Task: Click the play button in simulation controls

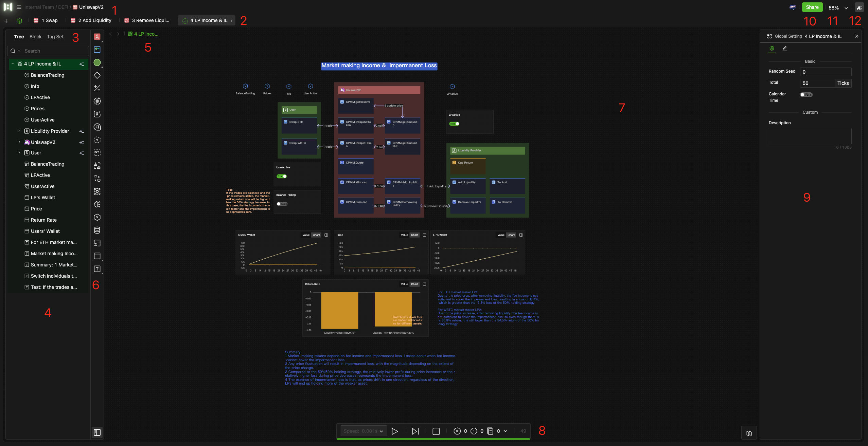Action: pos(394,431)
